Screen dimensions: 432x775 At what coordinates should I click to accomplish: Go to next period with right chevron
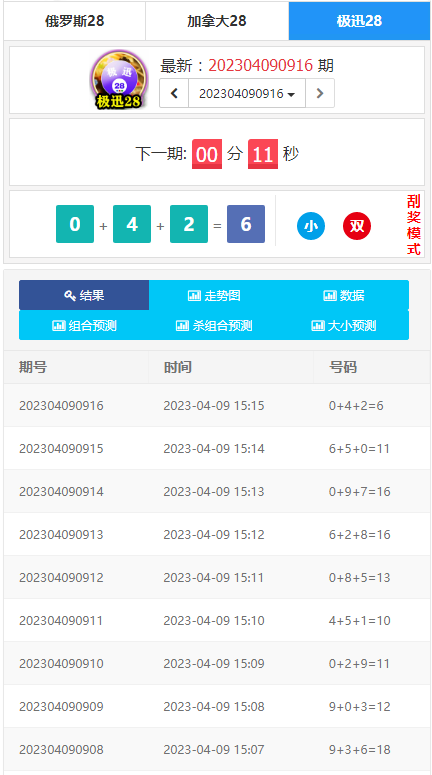coord(320,93)
